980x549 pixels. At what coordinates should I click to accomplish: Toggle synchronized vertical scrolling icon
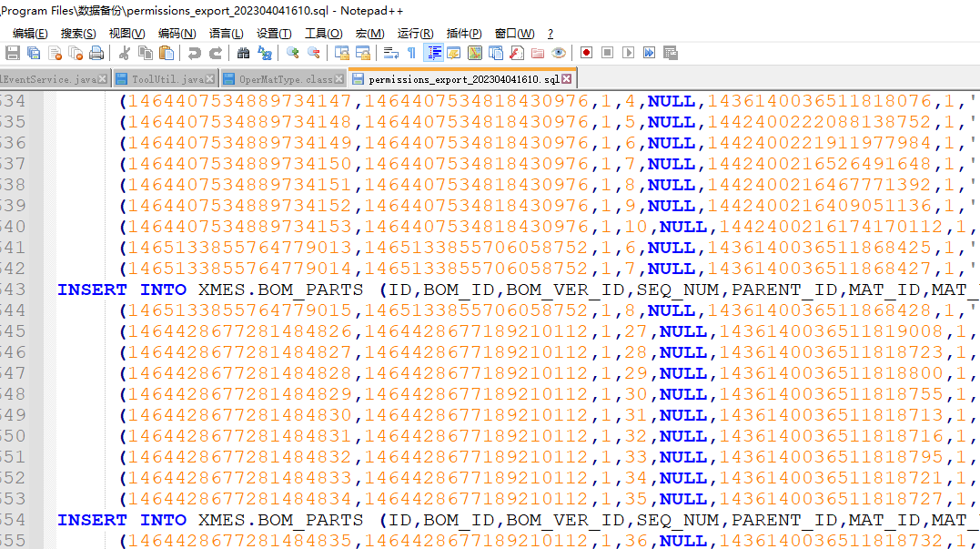click(342, 53)
